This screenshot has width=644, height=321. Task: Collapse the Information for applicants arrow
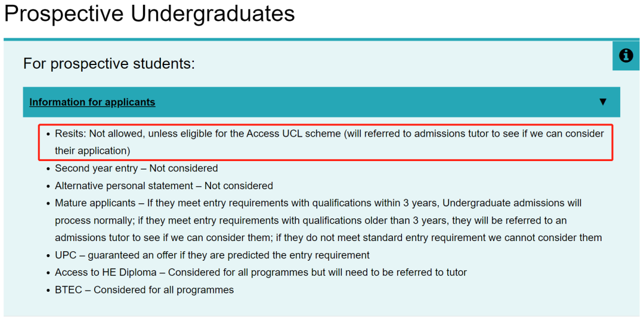pos(603,102)
